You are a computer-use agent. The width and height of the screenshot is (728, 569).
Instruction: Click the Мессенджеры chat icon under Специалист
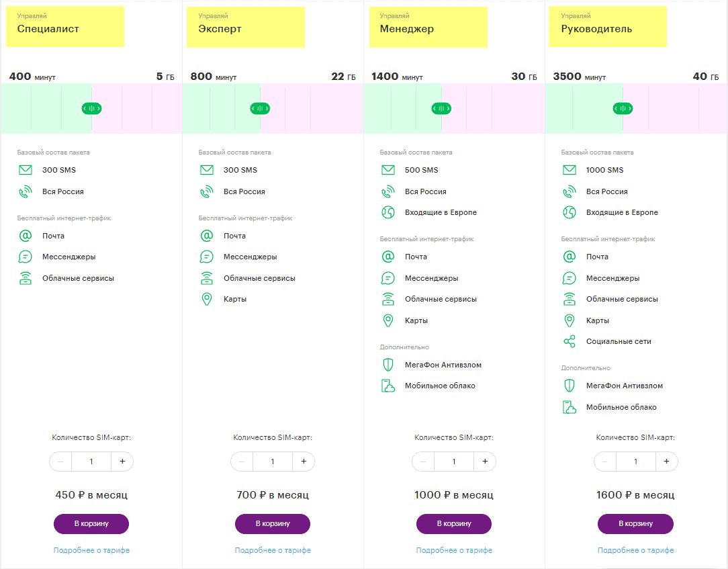[26, 257]
